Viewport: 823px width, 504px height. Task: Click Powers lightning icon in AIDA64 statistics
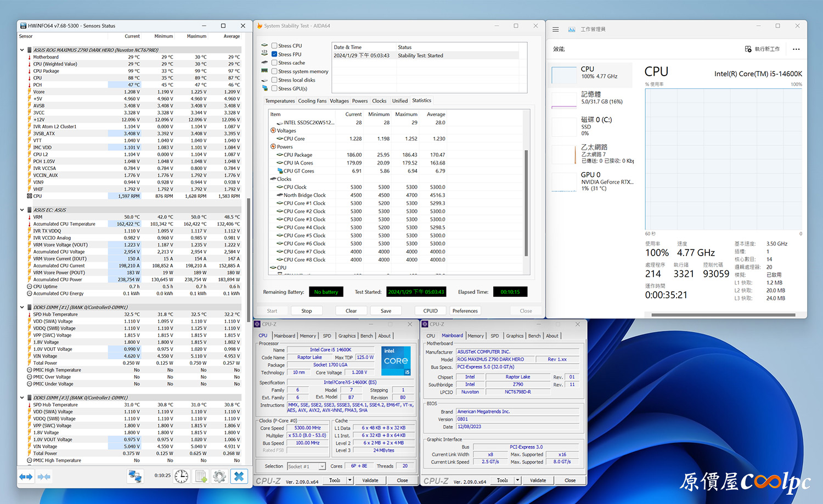pos(273,146)
